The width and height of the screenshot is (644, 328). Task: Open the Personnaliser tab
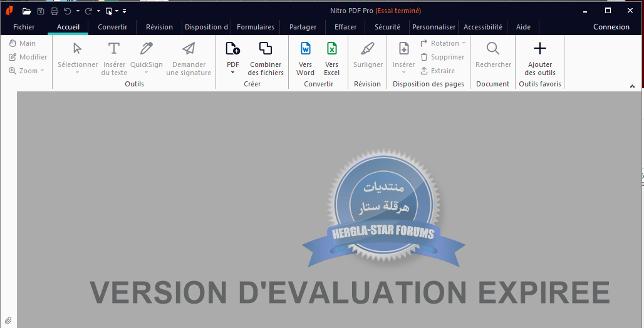(x=434, y=27)
